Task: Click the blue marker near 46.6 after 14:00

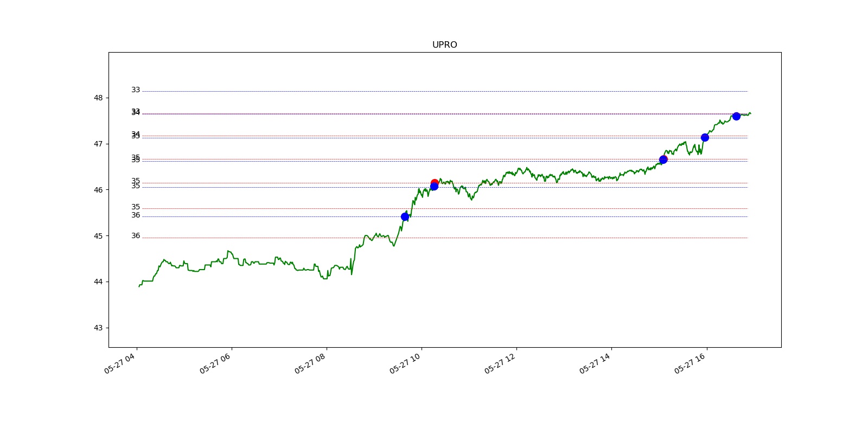Action: (663, 160)
